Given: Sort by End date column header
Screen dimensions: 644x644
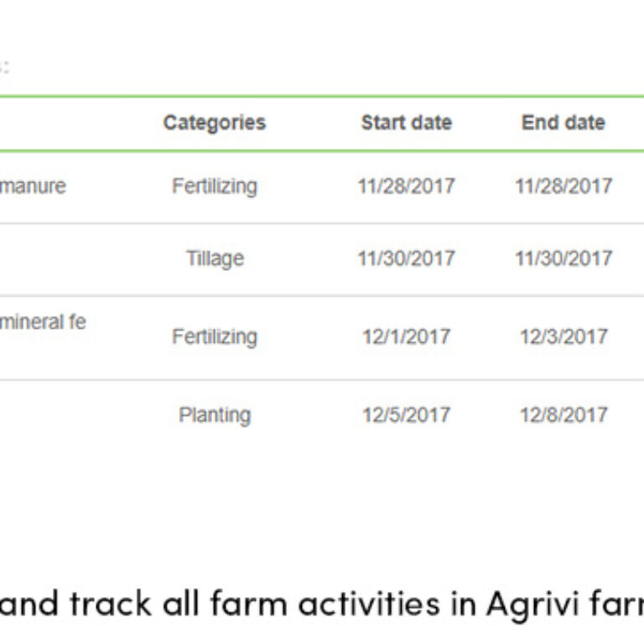Looking at the screenshot, I should [563, 122].
